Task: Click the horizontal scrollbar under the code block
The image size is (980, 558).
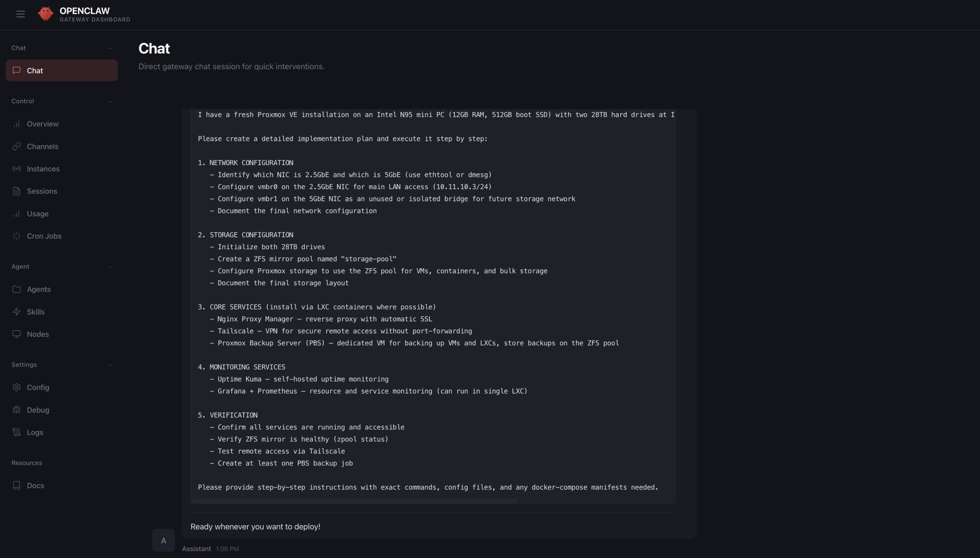Action: 354,501
